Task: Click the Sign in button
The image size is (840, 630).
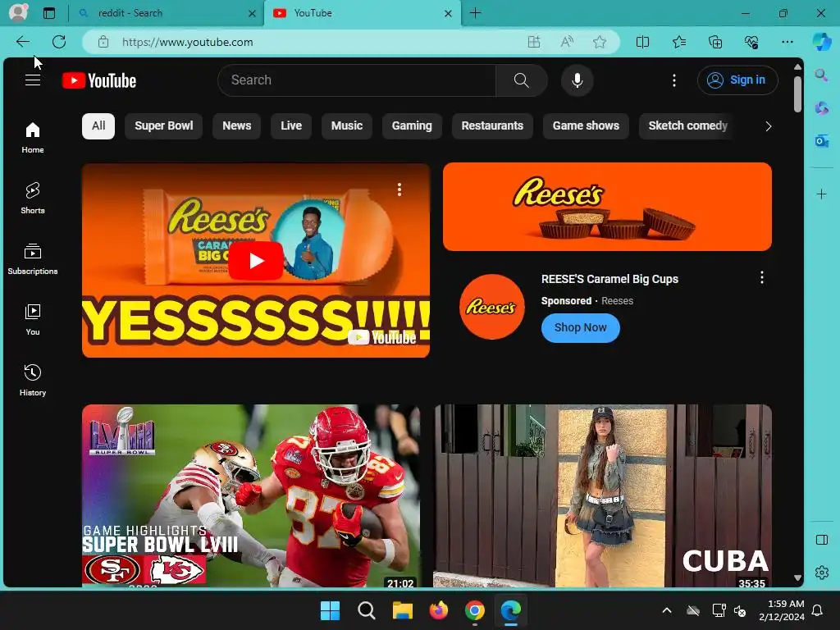Action: (737, 80)
